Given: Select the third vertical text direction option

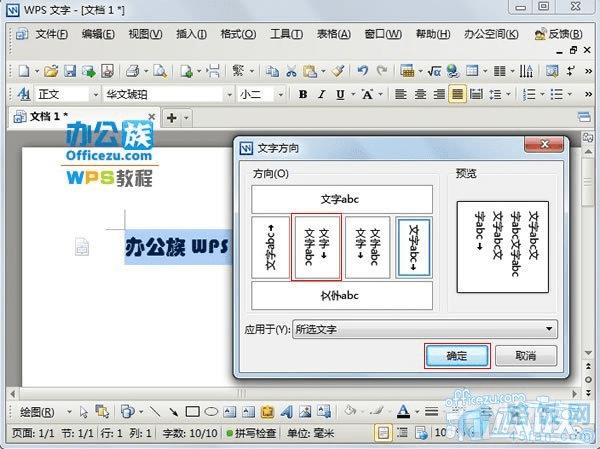Looking at the screenshot, I should pyautogui.click(x=367, y=247).
